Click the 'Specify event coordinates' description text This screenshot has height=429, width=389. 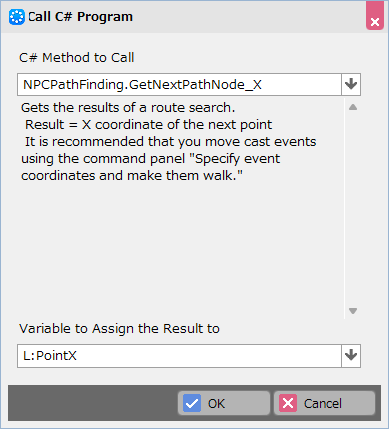coord(151,167)
